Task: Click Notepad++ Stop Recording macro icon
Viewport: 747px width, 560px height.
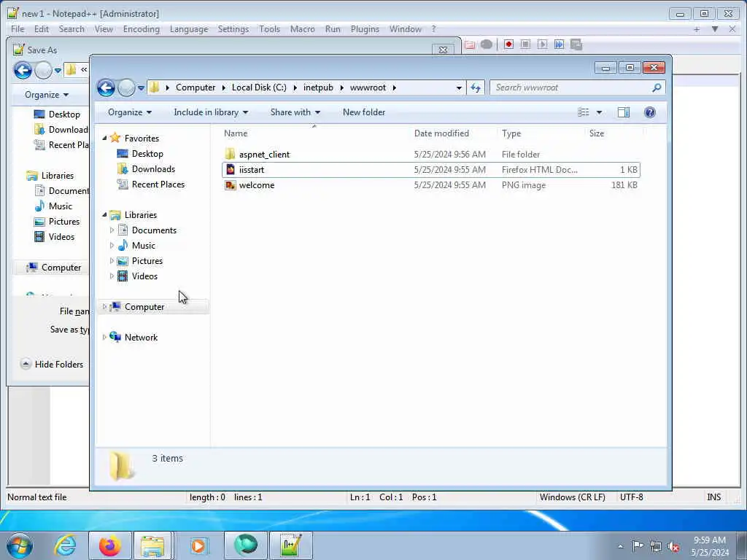Action: point(525,44)
